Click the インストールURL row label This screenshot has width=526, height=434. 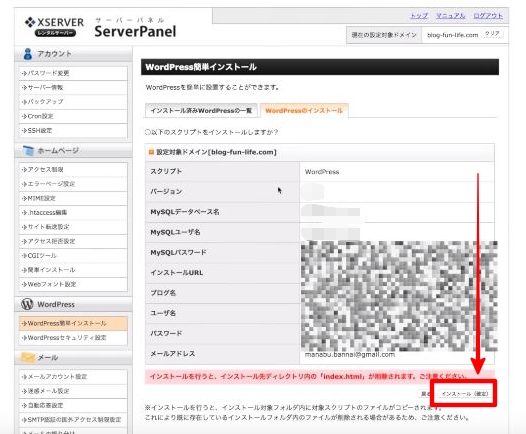[176, 273]
